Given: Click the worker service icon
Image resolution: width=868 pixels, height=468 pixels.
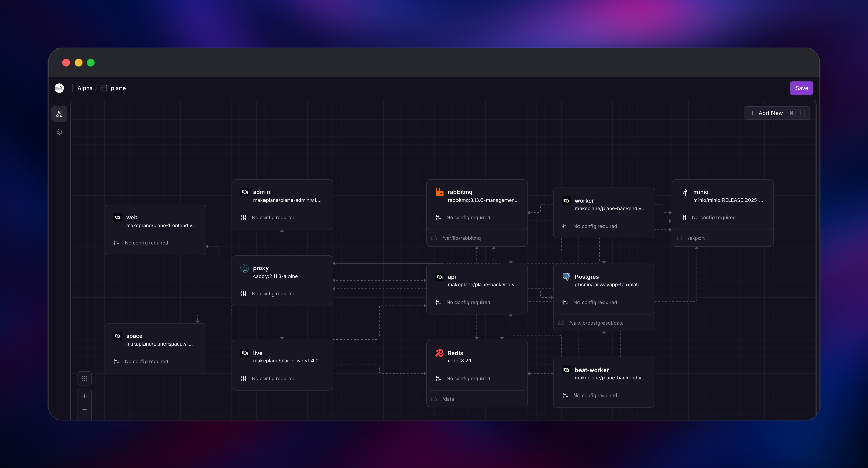Looking at the screenshot, I should [x=566, y=201].
